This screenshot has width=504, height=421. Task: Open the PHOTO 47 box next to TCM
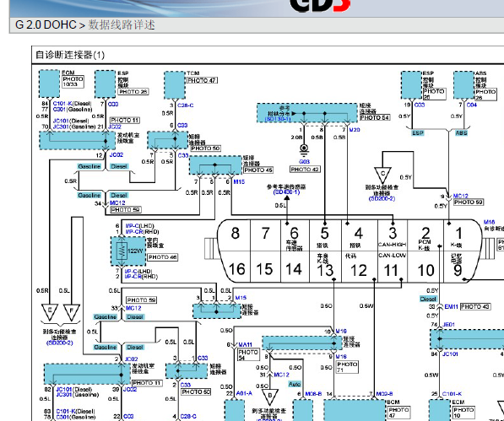tap(202, 80)
